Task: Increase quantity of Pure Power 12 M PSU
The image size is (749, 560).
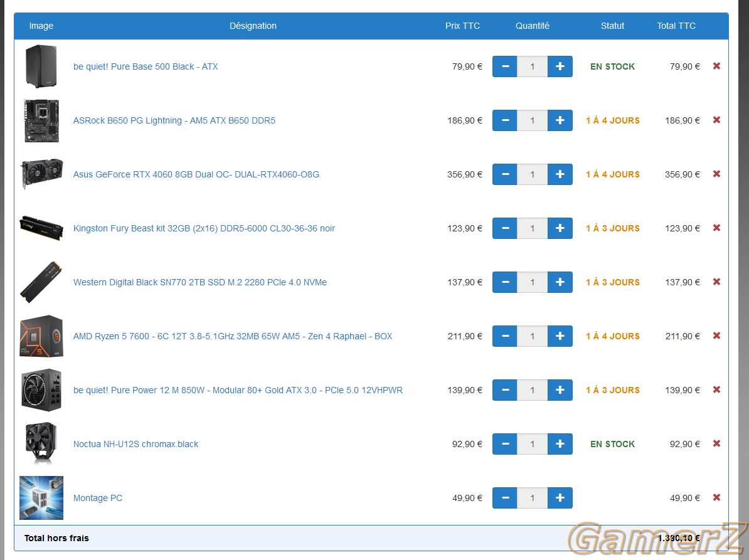Action: 560,390
